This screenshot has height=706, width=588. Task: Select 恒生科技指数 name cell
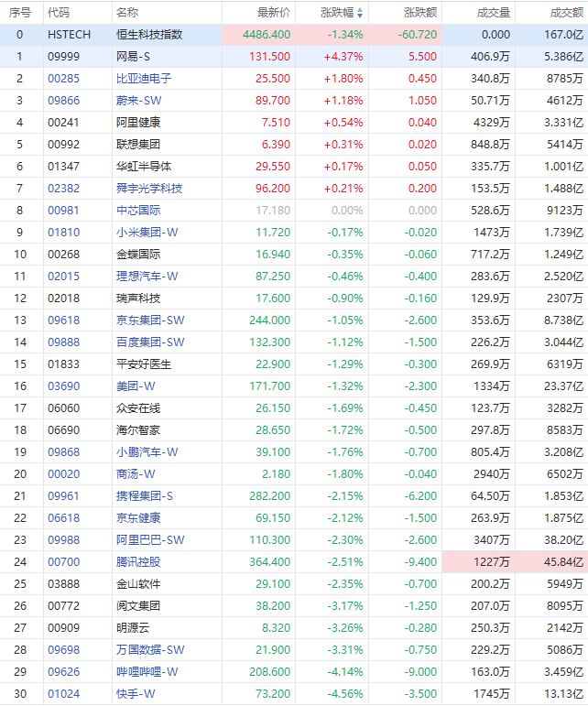pyautogui.click(x=149, y=35)
